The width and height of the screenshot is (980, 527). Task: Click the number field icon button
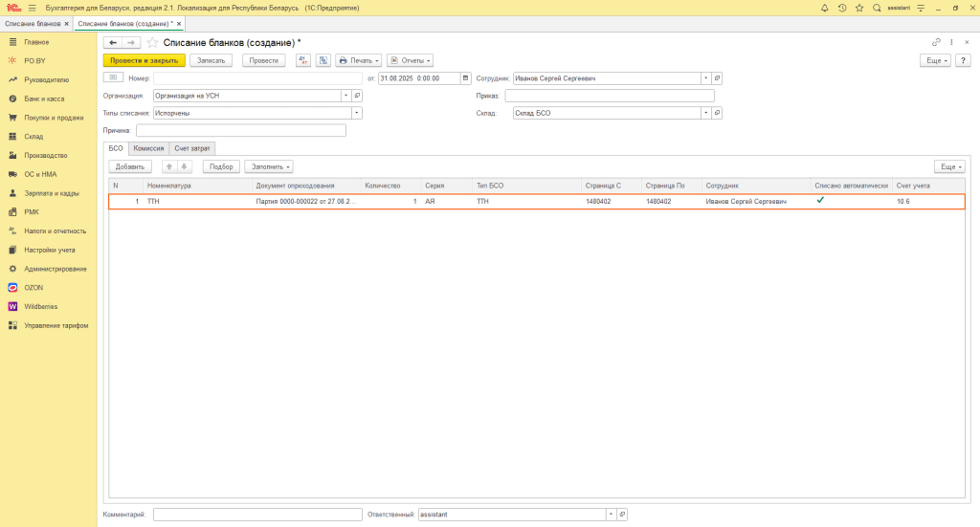click(113, 77)
